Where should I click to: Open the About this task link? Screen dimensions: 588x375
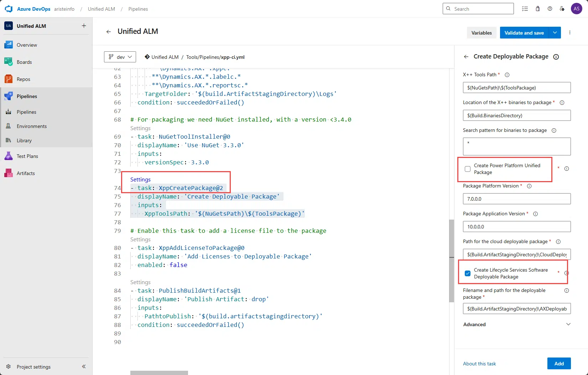tap(479, 364)
